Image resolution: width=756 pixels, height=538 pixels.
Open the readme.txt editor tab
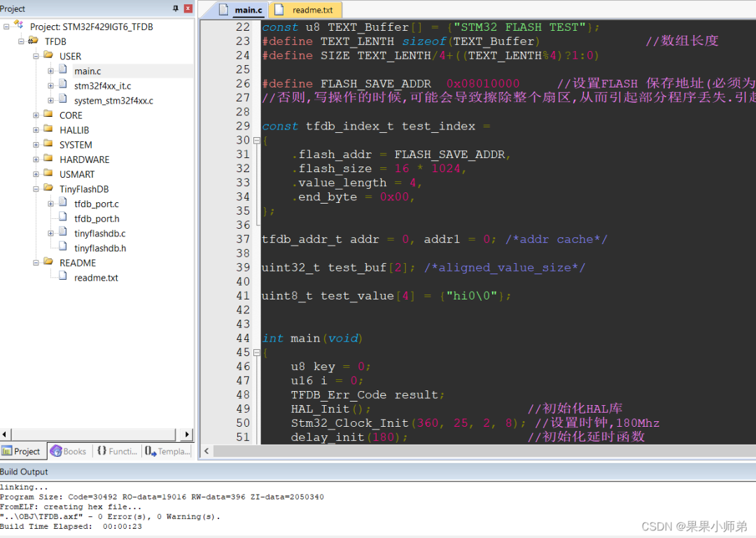click(x=306, y=10)
